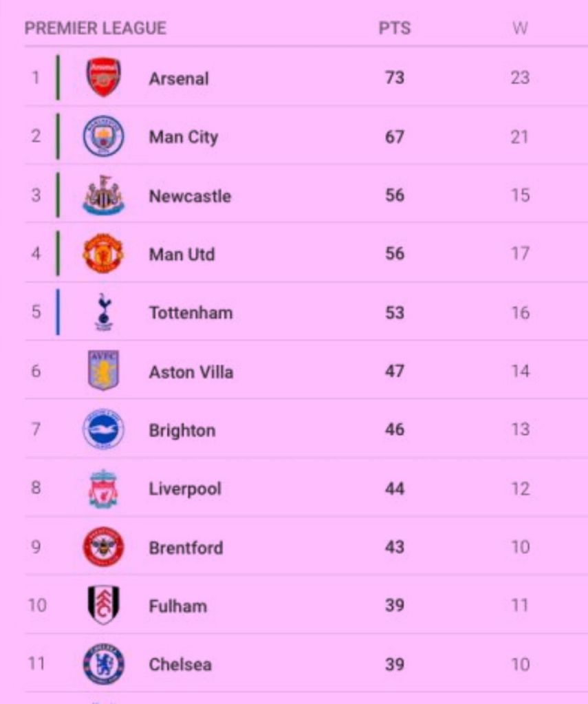Select the Brighton club logo
The image size is (588, 704).
coord(104,430)
